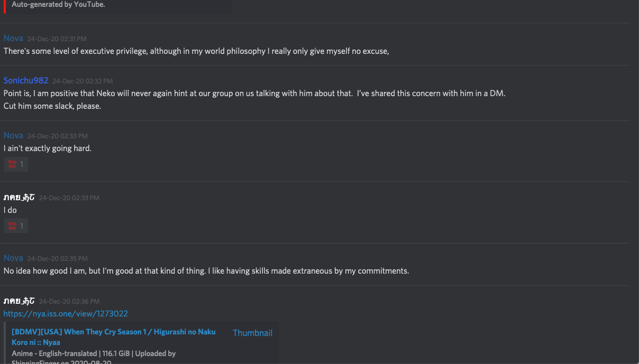Click the "I do" message text
This screenshot has height=364, width=639.
(10, 210)
